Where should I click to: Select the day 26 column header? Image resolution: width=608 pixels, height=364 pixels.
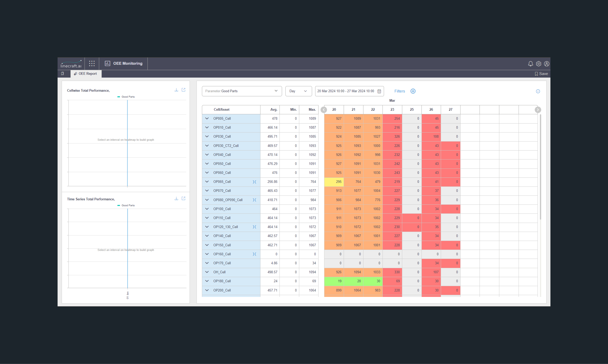[431, 110]
